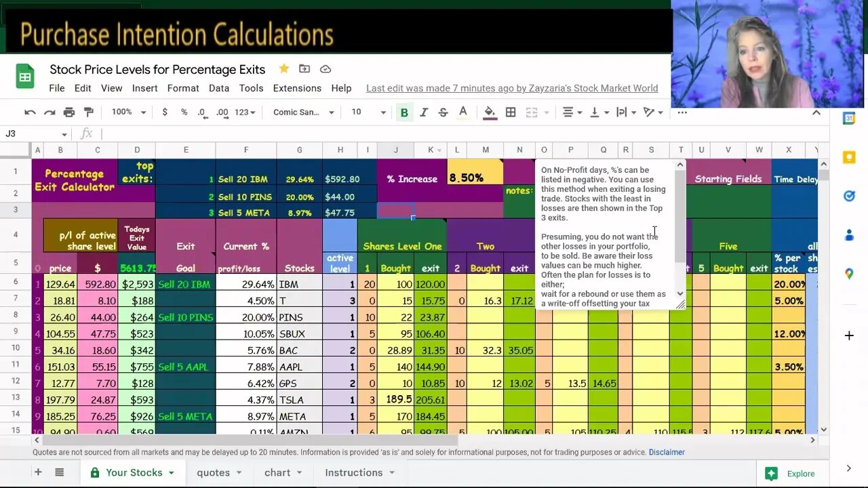Open zoom level 100% dropdown
The height and width of the screenshot is (488, 868).
click(129, 113)
